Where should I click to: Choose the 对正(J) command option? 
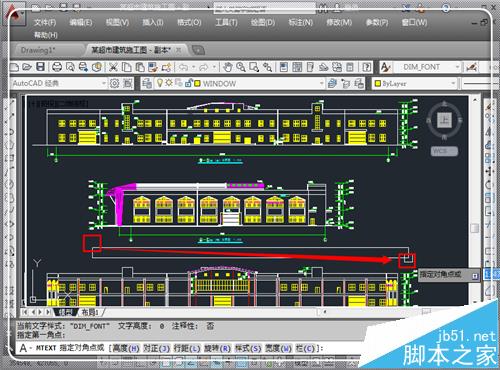157,348
